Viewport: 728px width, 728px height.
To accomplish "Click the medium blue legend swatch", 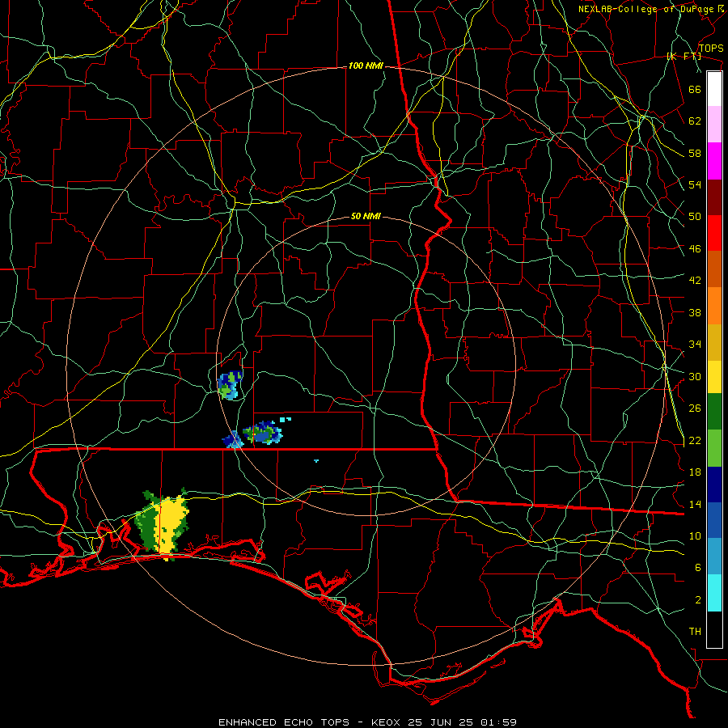I will [714, 520].
